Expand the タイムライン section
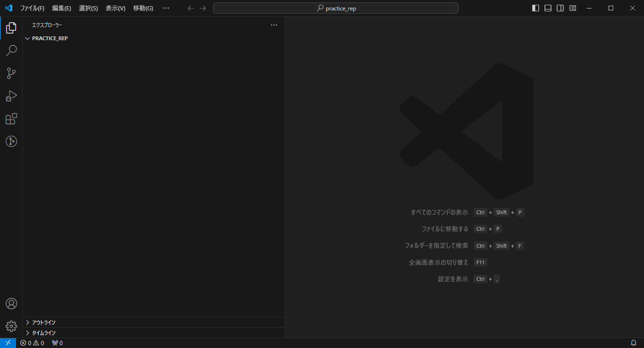Image resolution: width=644 pixels, height=348 pixels. click(x=154, y=333)
